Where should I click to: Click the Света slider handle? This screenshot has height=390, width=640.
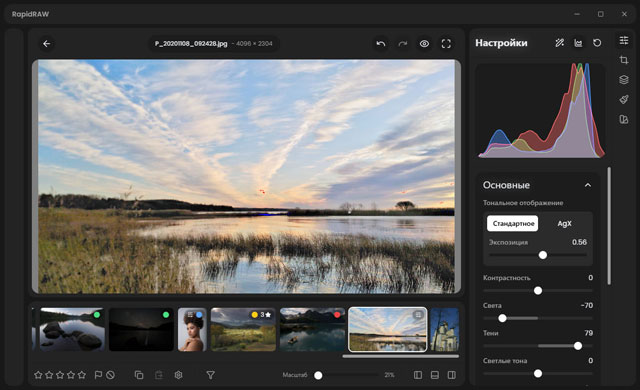(502, 318)
